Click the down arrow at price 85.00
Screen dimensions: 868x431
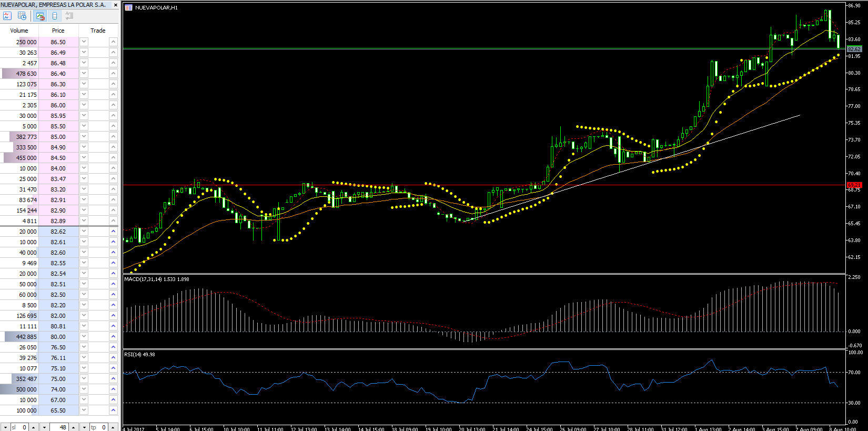point(84,136)
